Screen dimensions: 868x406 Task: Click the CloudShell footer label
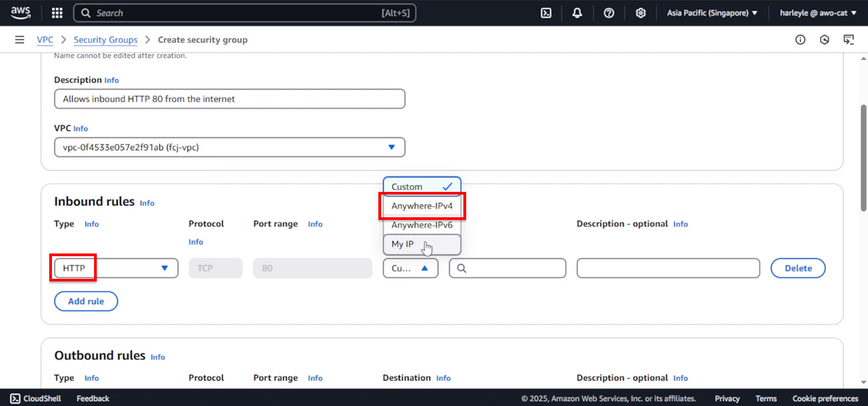[42, 398]
